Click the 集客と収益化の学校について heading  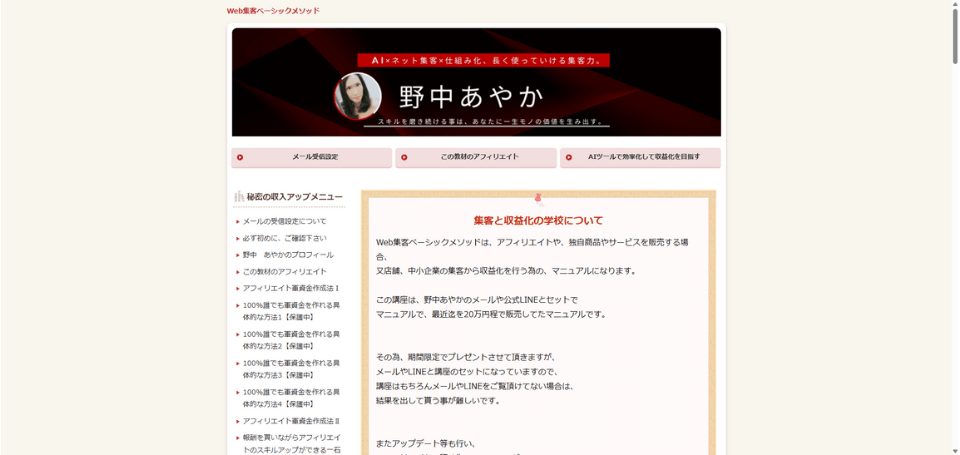click(538, 220)
